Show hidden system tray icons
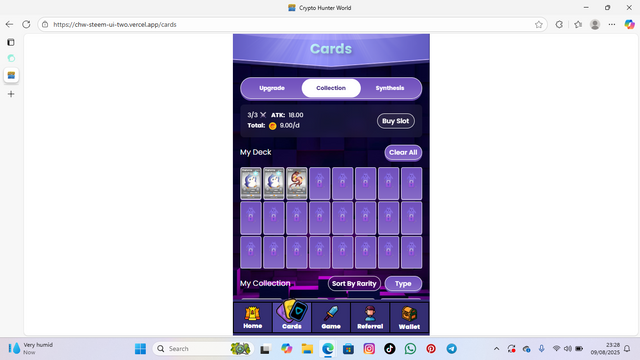Viewport: 640px width, 360px height. click(496, 349)
